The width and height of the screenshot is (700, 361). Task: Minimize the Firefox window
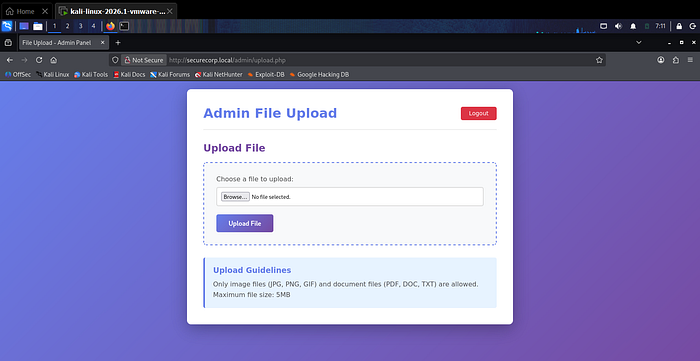point(669,43)
